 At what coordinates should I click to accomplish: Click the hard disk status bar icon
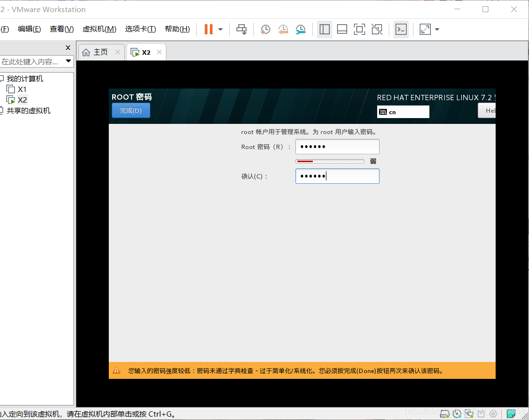point(445,414)
